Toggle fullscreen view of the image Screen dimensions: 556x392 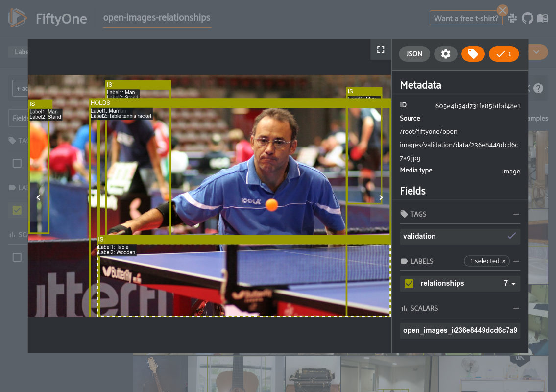point(380,49)
